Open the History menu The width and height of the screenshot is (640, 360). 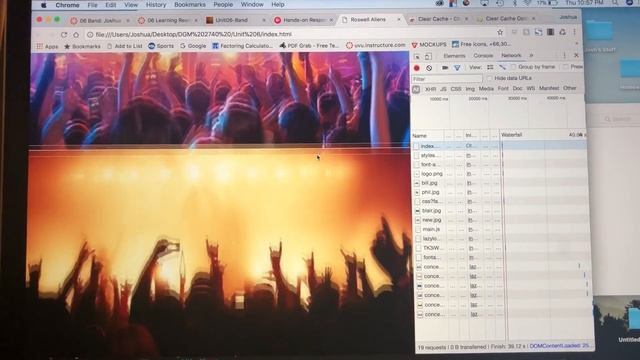coord(156,5)
